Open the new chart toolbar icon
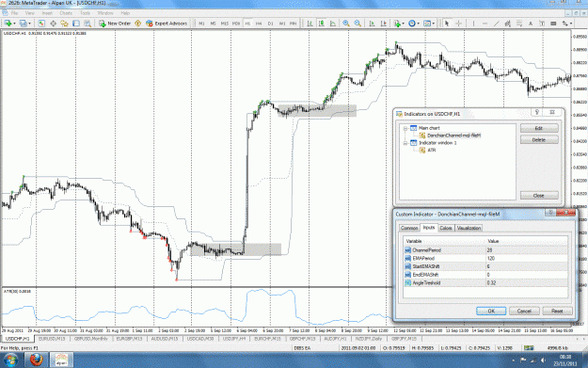 (8, 24)
